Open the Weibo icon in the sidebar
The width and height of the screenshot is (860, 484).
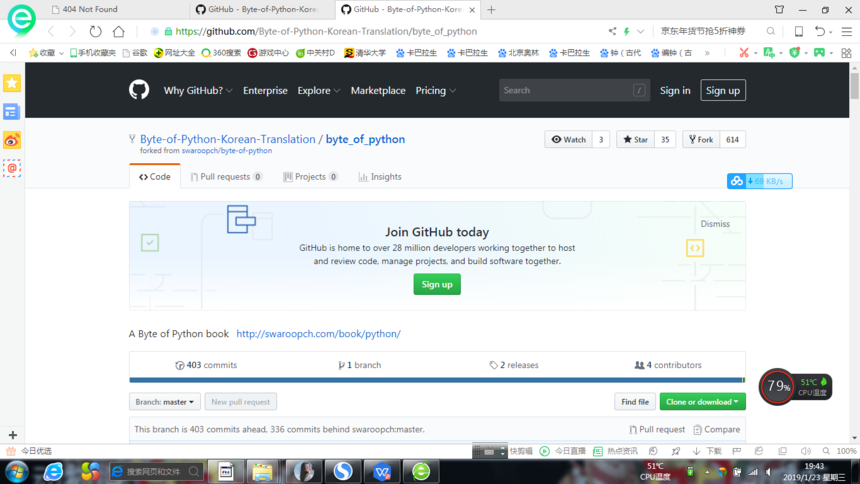point(12,140)
